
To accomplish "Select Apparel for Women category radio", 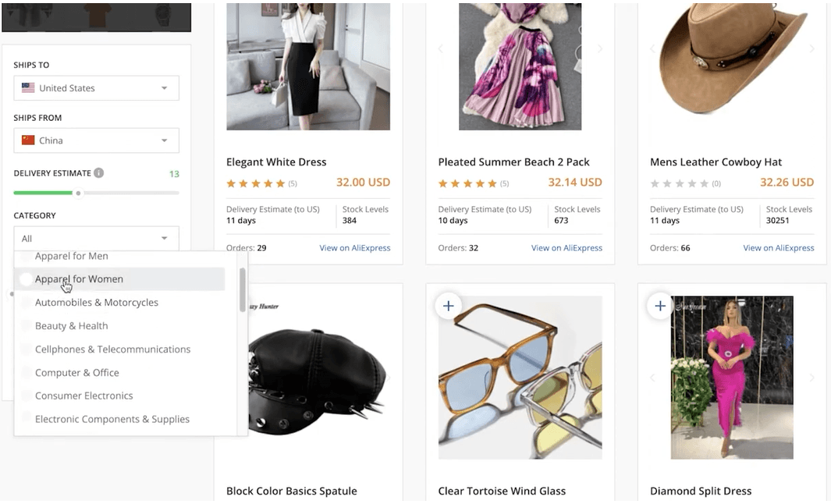I will (x=27, y=279).
